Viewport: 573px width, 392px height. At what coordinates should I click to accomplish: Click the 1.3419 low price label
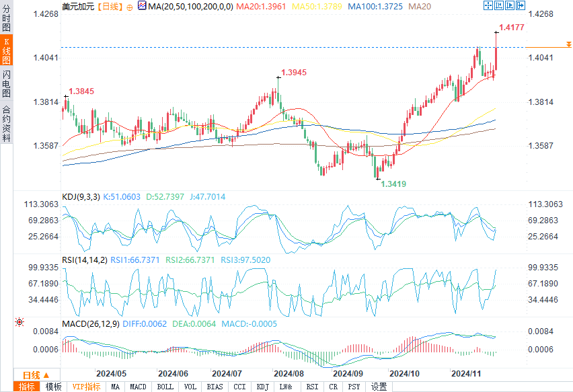(393, 184)
